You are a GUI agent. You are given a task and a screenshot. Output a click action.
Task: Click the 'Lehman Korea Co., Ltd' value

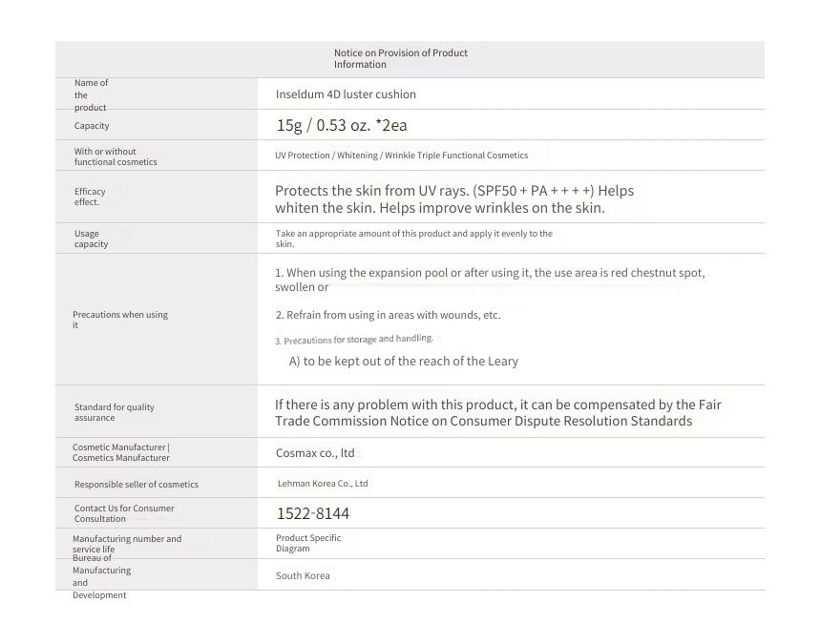pos(323,484)
